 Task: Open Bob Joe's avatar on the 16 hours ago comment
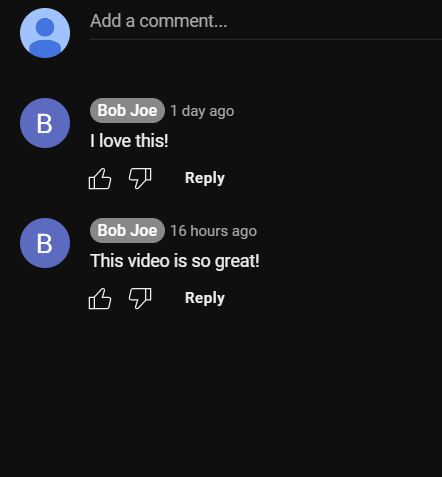[45, 243]
